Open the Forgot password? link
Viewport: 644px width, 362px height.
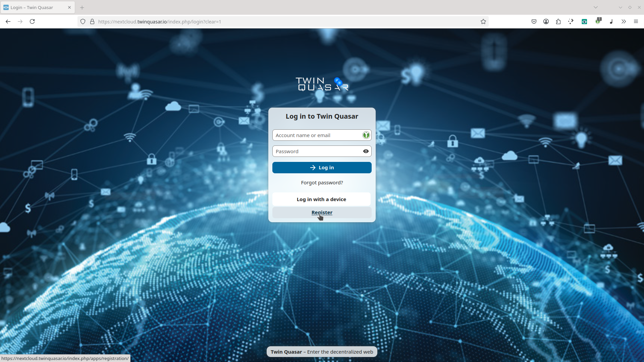pos(322,183)
